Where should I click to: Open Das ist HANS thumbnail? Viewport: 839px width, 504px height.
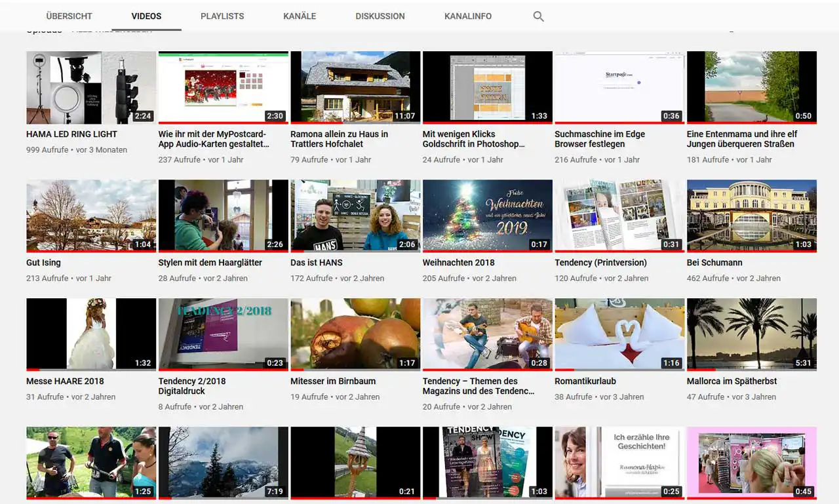click(355, 216)
